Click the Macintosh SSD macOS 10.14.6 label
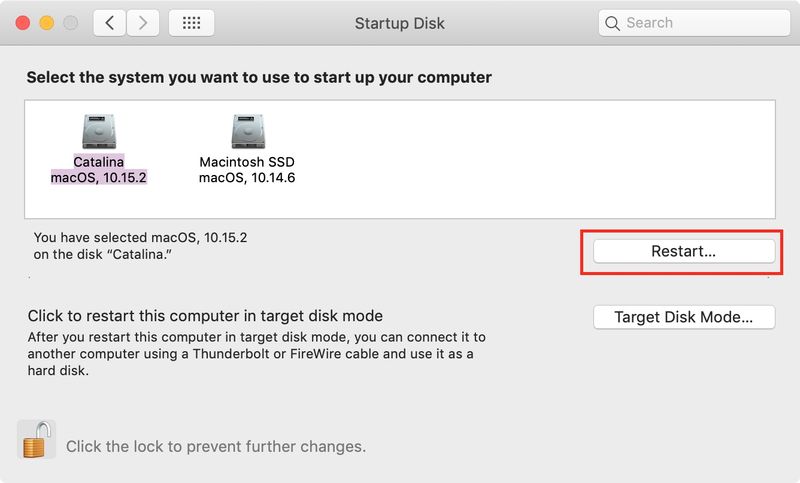 tap(247, 169)
